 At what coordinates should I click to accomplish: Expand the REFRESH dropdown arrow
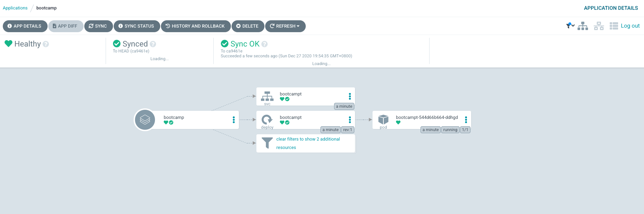click(x=298, y=26)
